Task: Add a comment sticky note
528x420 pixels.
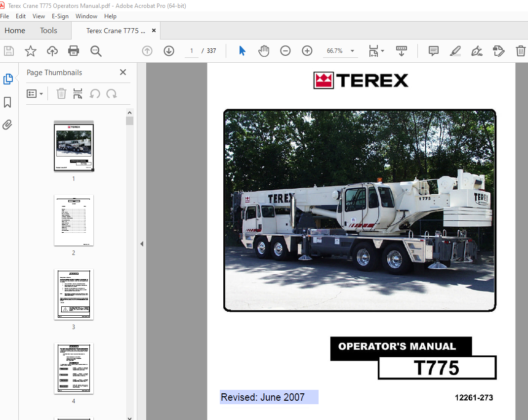Action: click(x=433, y=51)
